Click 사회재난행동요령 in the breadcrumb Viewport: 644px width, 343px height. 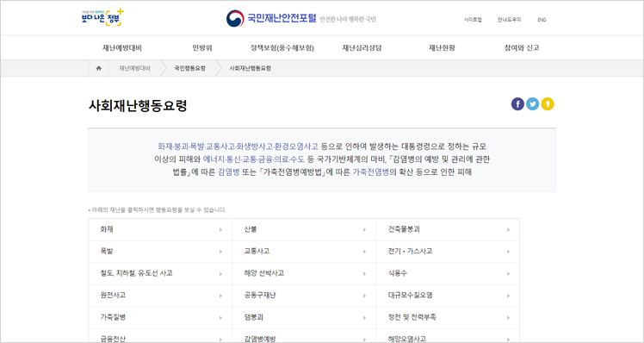251,68
